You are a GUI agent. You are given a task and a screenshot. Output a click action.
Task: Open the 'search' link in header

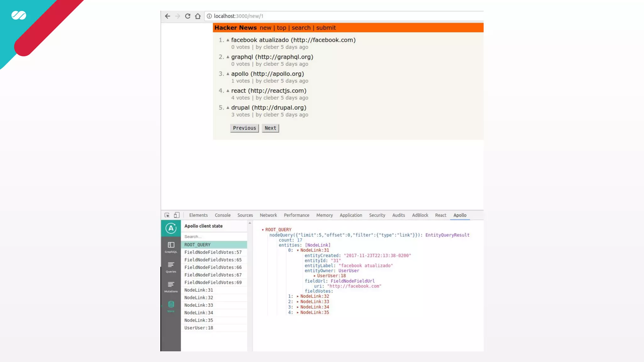pyautogui.click(x=301, y=28)
